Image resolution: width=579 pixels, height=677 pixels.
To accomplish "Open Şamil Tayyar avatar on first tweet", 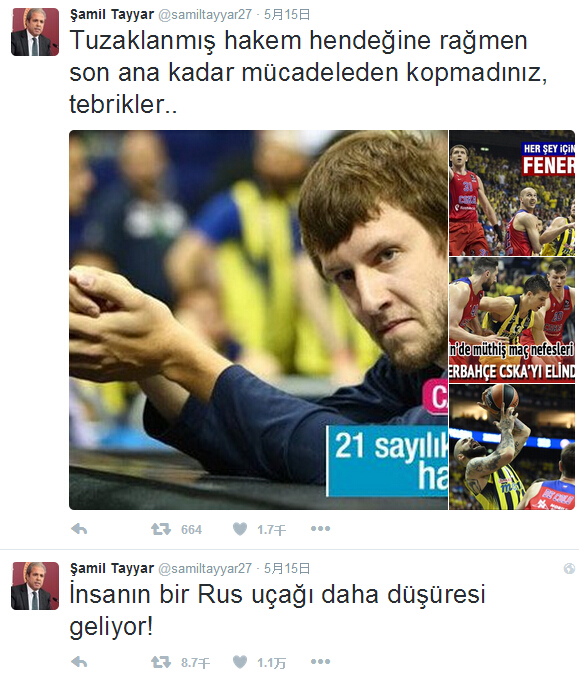I will pos(35,32).
